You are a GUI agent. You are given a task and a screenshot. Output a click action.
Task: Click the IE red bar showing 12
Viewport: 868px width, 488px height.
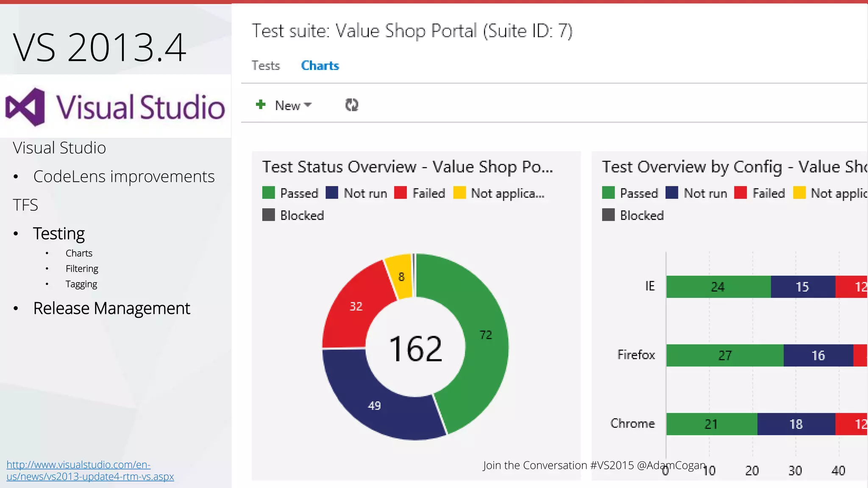coord(851,287)
